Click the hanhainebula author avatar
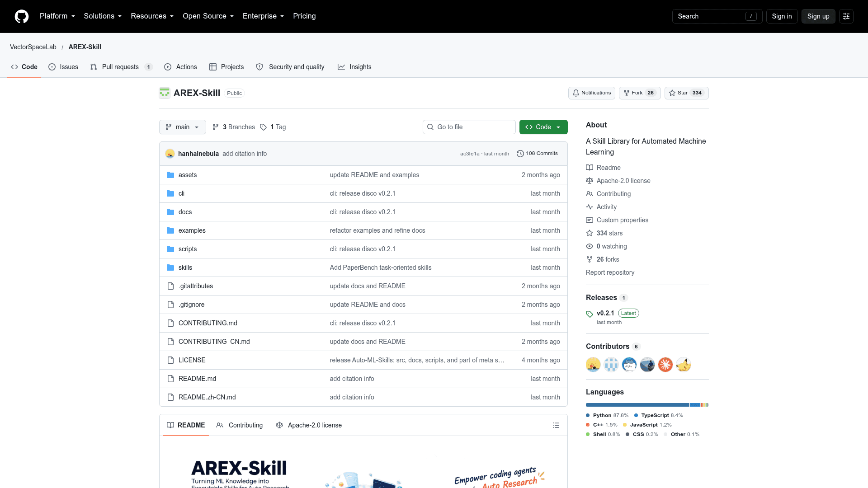 point(170,154)
